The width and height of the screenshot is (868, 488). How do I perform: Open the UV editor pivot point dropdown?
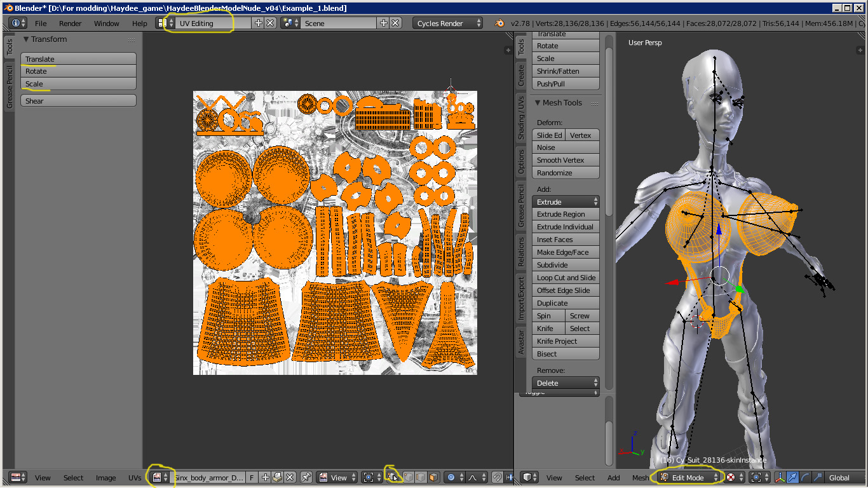point(371,477)
